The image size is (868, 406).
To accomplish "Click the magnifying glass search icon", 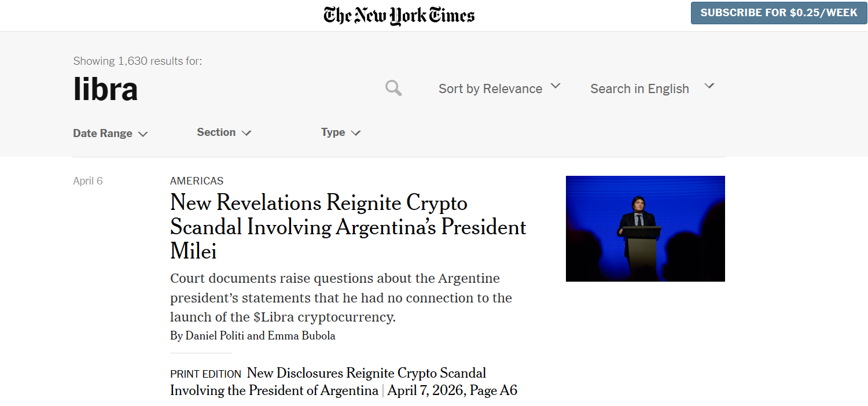I will coord(393,88).
